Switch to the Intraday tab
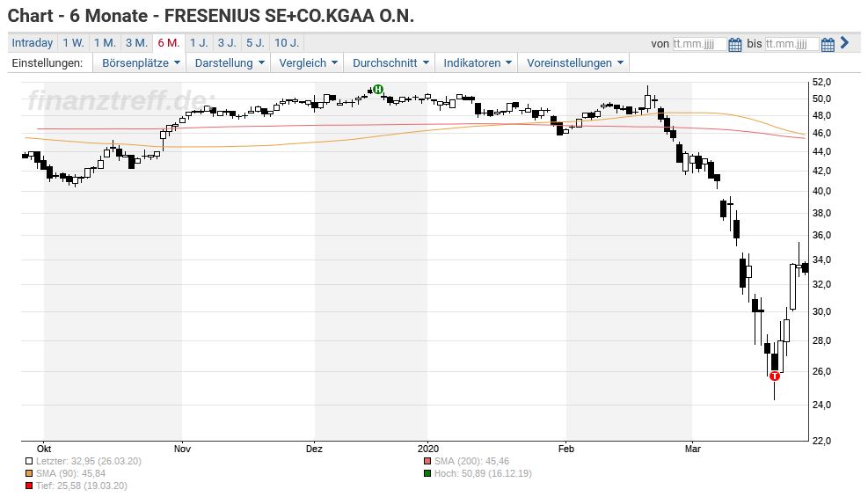Viewport: 868px width, 497px height. point(33,42)
